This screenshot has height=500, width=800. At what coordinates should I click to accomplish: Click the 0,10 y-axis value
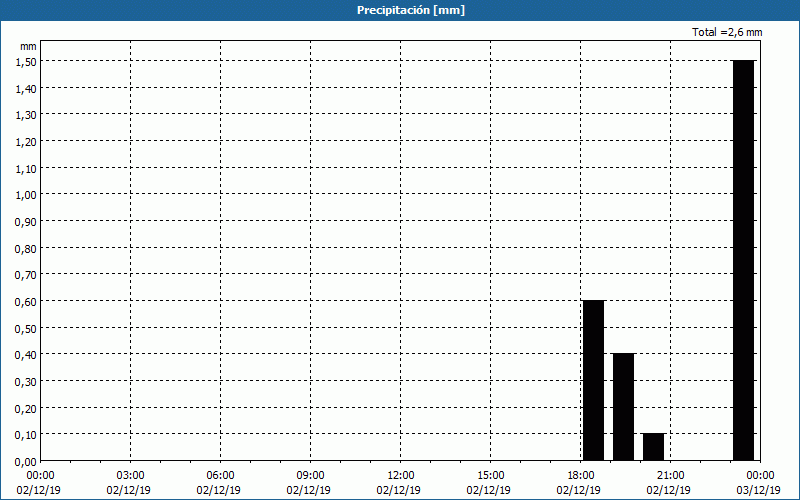26,434
